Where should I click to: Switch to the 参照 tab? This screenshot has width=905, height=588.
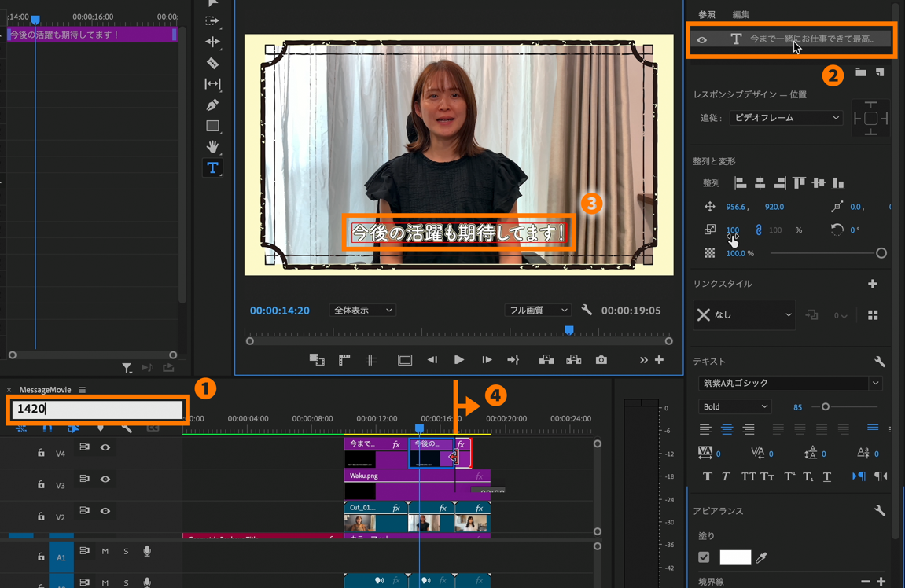pyautogui.click(x=707, y=14)
